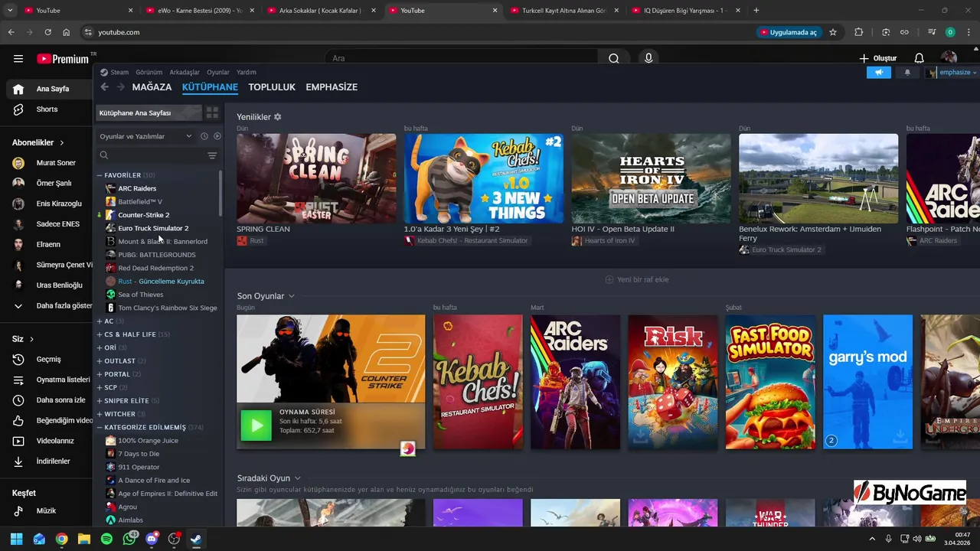Open Steam notifications bell
Image resolution: width=980 pixels, height=551 pixels.
coord(907,72)
